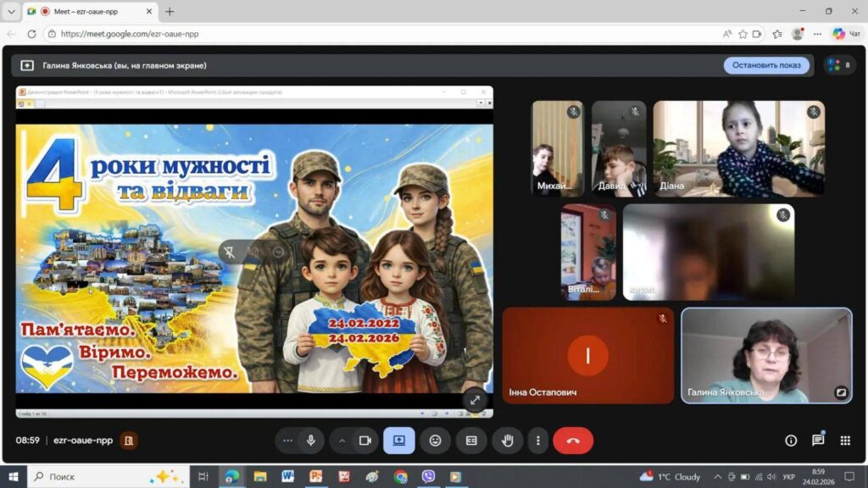868x488 pixels.
Task: Toggle the microphone on or off
Action: coord(311,441)
